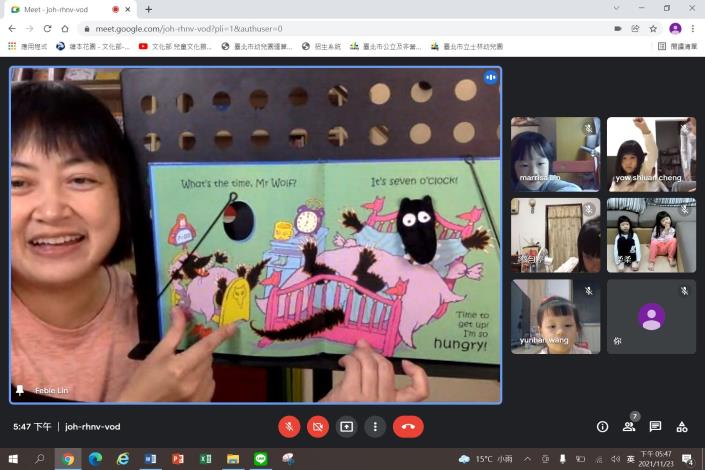Open File Explorer from the taskbar
705x470 pixels.
click(x=233, y=459)
